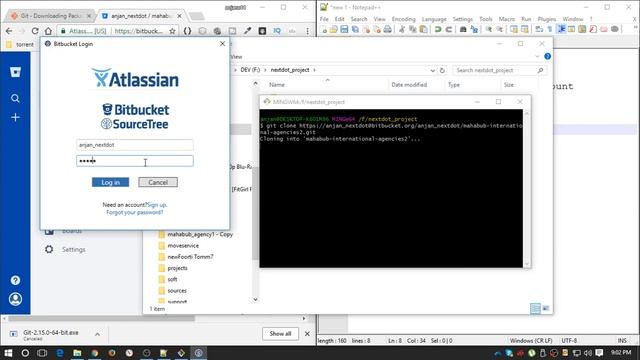Screen dimensions: 640x360
Task: Click the Find and Replace icon in Notepad++
Action: point(474,29)
